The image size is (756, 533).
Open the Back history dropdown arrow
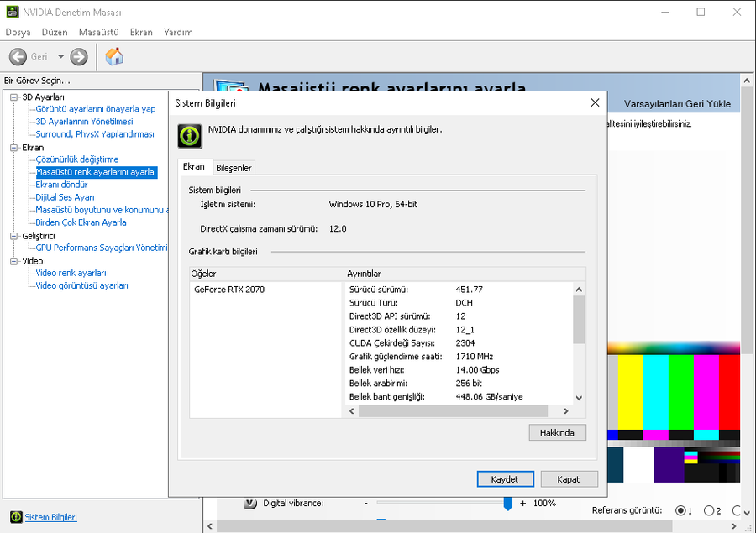[x=60, y=57]
